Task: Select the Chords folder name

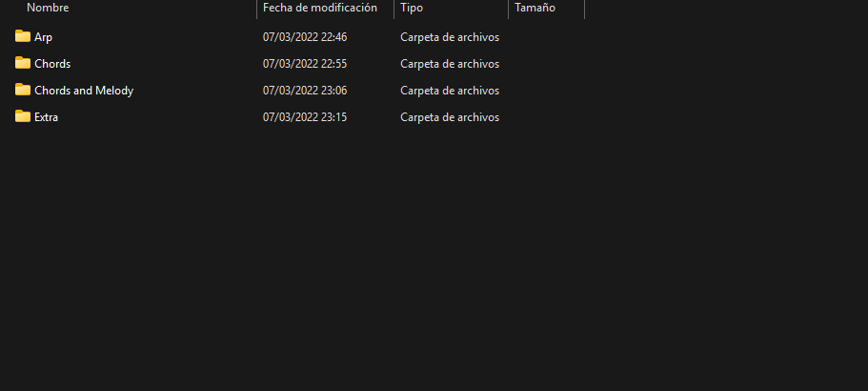Action: click(x=52, y=64)
